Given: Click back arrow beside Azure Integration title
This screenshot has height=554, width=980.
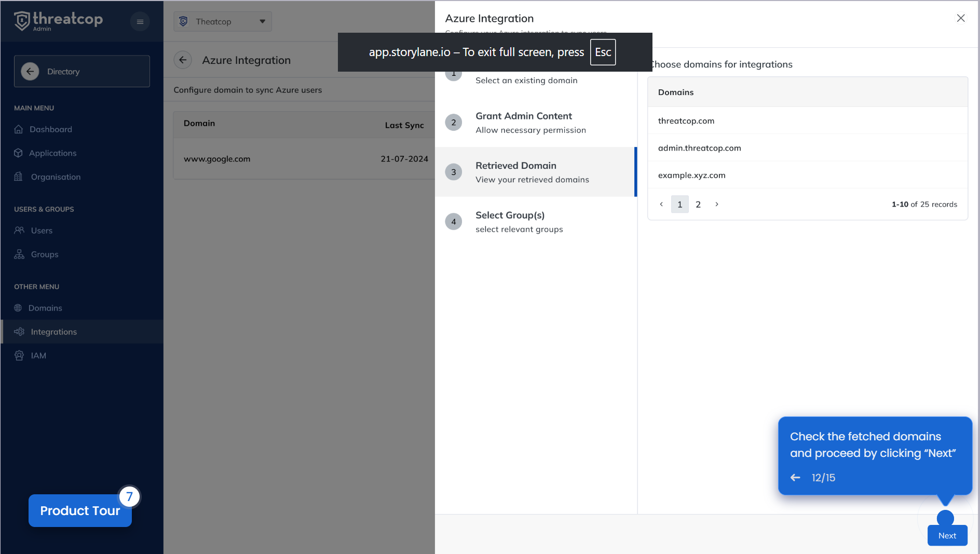Looking at the screenshot, I should (183, 60).
